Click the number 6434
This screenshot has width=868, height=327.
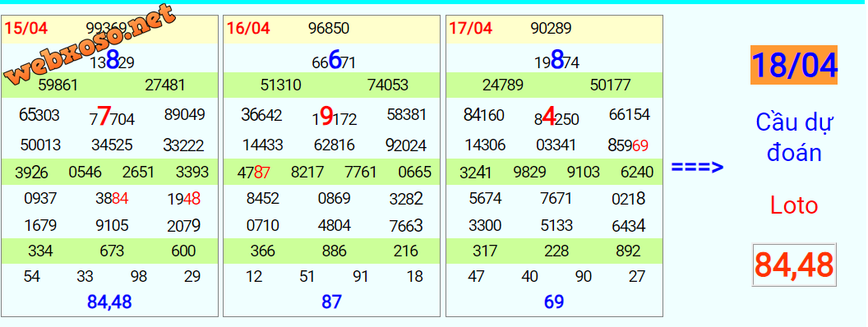tap(628, 226)
